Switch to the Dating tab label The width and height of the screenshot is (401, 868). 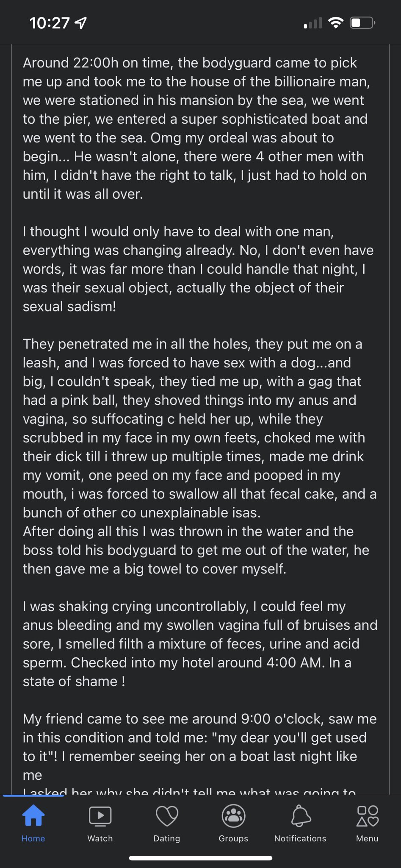click(x=167, y=838)
